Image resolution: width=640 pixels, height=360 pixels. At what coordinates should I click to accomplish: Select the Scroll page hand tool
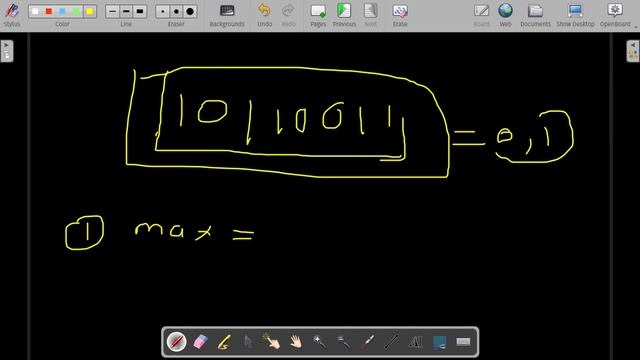(296, 342)
